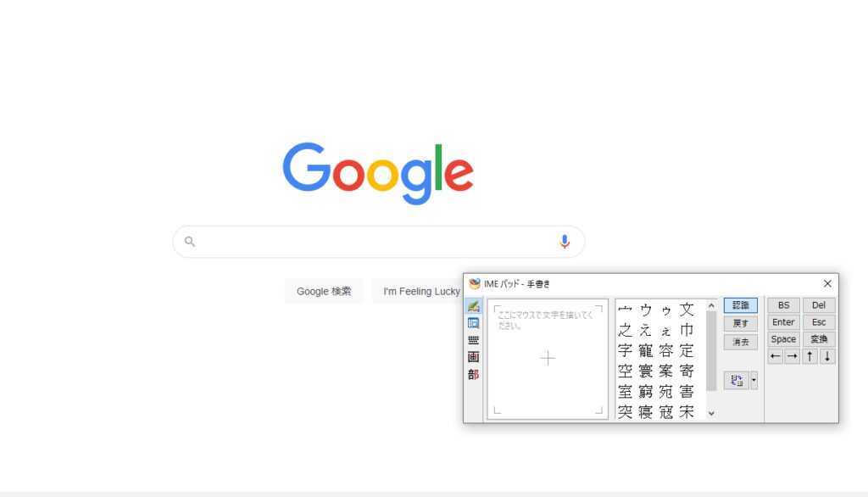Click the Google voice search microphone

coord(564,242)
